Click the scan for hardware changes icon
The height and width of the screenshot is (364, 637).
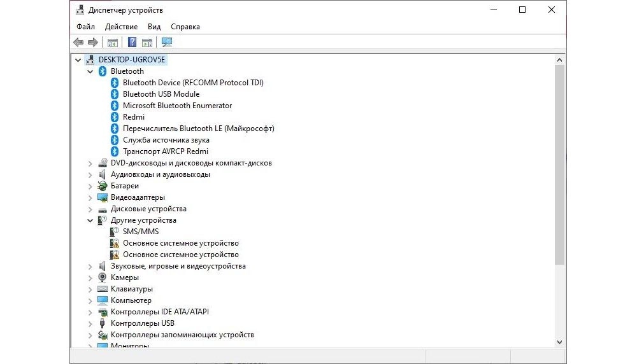(x=167, y=43)
